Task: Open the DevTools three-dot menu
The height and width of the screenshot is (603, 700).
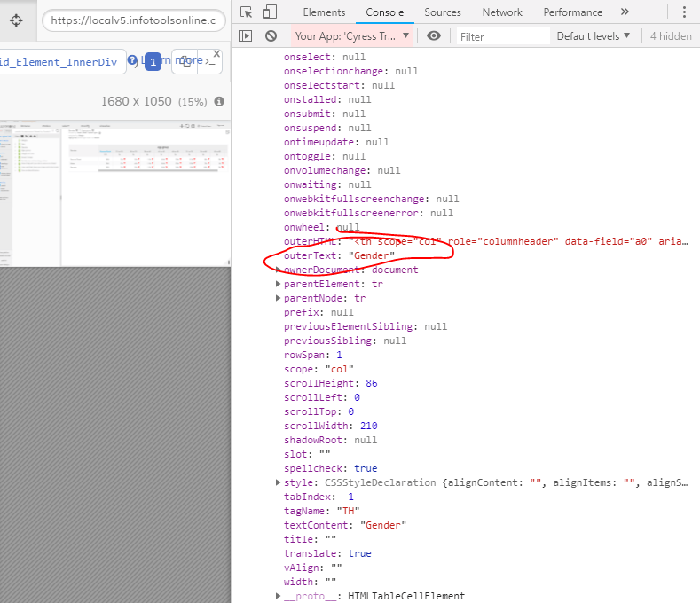Action: 684,12
